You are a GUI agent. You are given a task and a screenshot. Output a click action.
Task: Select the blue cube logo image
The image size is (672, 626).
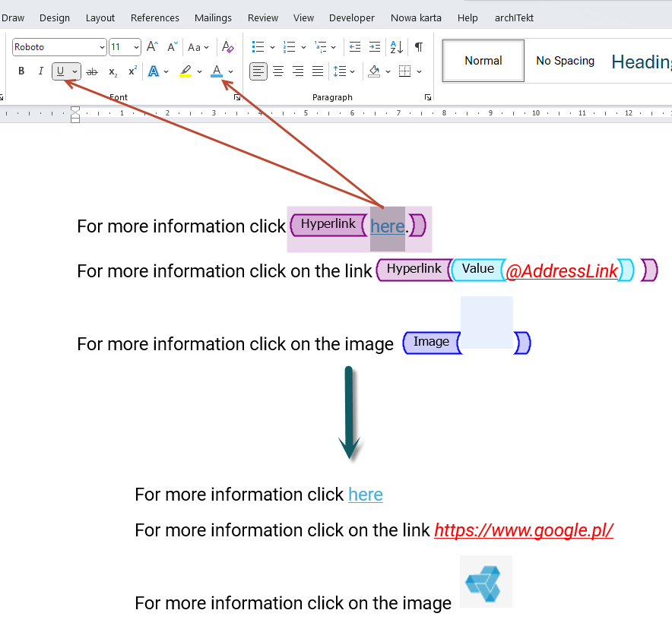coord(486,581)
